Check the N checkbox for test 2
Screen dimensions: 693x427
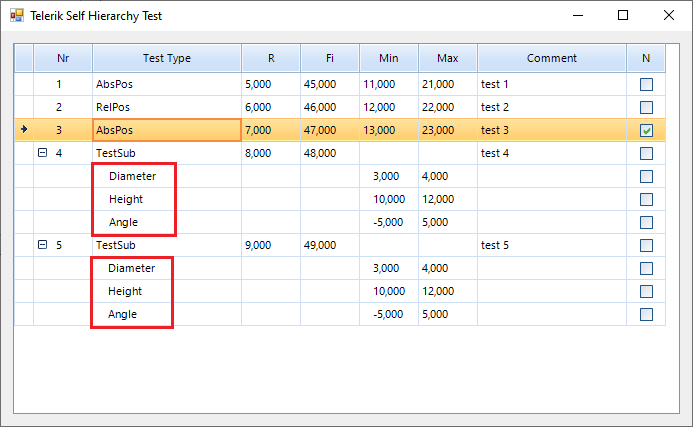[x=646, y=107]
